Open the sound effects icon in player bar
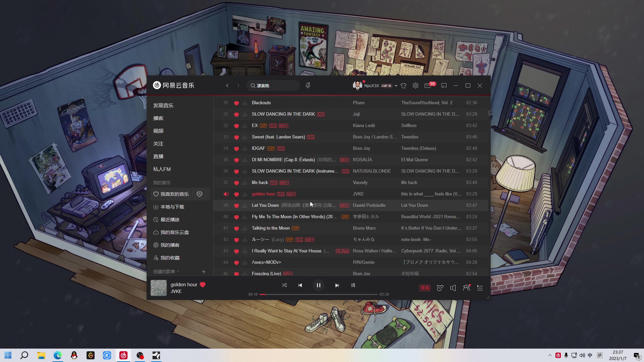The width and height of the screenshot is (644, 362). pyautogui.click(x=440, y=288)
